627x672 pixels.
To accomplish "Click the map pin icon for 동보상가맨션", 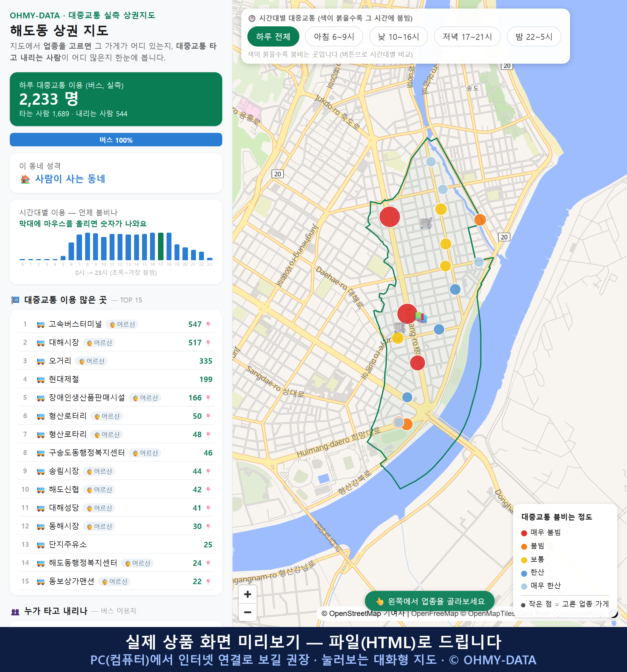I will tap(208, 581).
